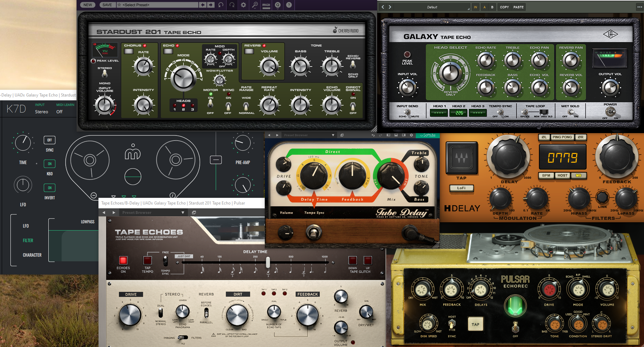
Task: Click the TAP button on Pulsar Echorec
Action: coord(475,324)
